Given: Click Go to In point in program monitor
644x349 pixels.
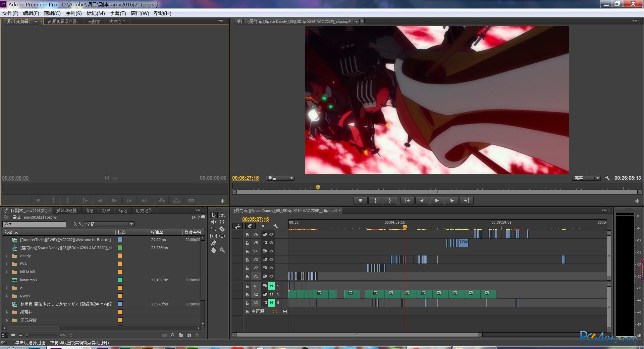Looking at the screenshot, I should [408, 201].
